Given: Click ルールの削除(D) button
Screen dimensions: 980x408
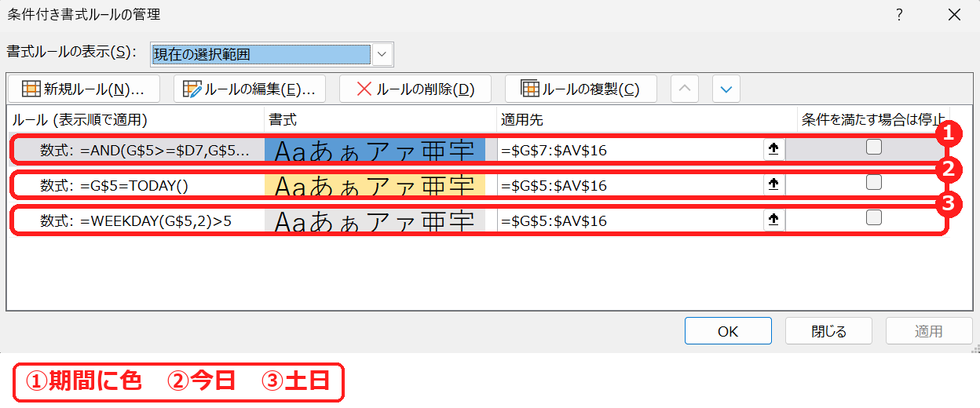Looking at the screenshot, I should coord(415,89).
